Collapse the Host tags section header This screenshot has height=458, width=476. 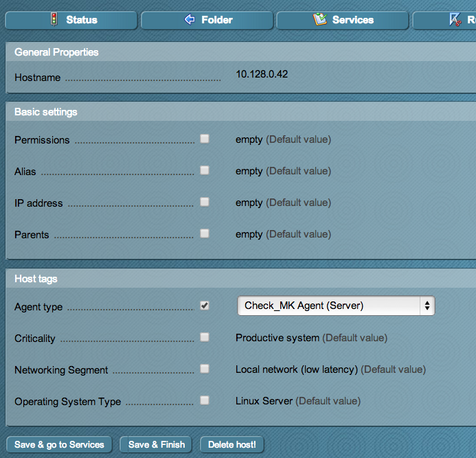coord(240,279)
